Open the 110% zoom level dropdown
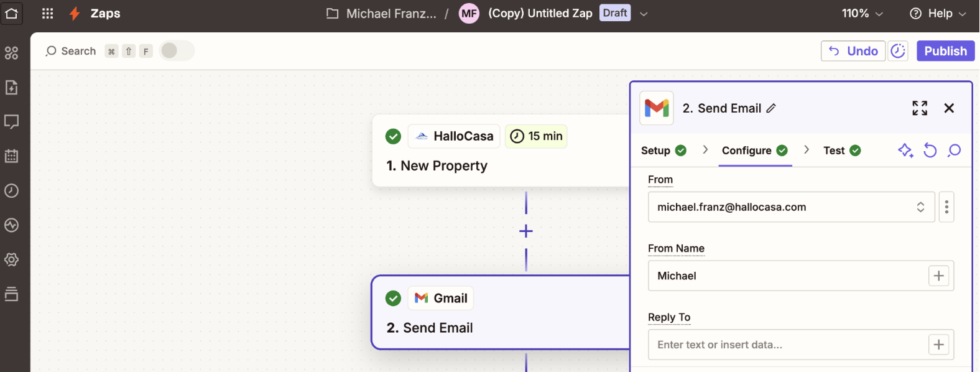980x372 pixels. [862, 13]
